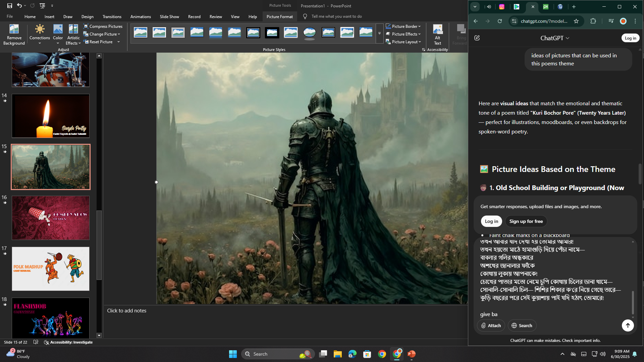Viewport: 644px width, 362px height.
Task: Click Accessibility: Investigate in status bar
Action: 68,342
